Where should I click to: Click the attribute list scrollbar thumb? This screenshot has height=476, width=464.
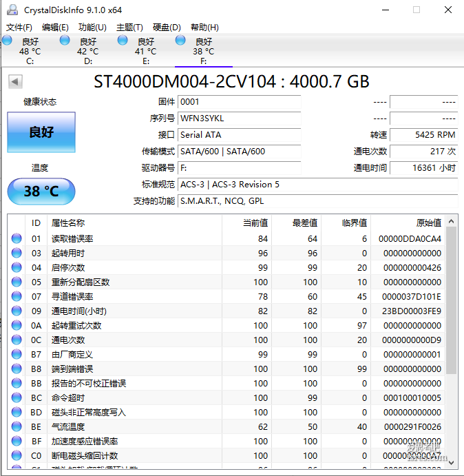pos(451,300)
